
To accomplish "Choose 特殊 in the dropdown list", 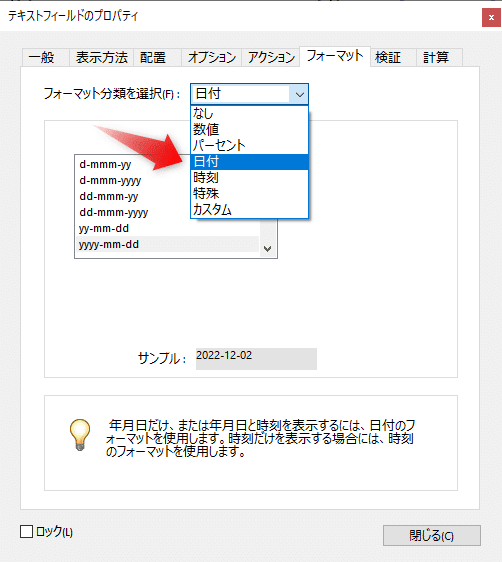I will click(249, 194).
